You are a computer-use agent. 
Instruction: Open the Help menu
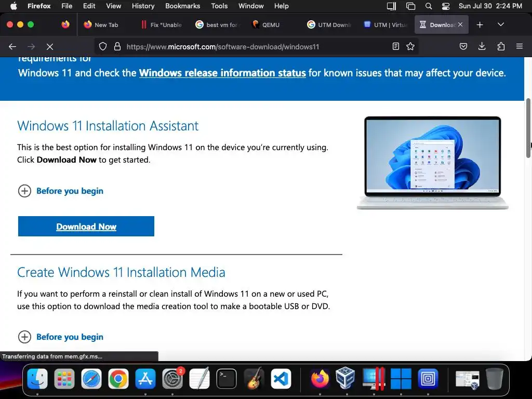[281, 6]
